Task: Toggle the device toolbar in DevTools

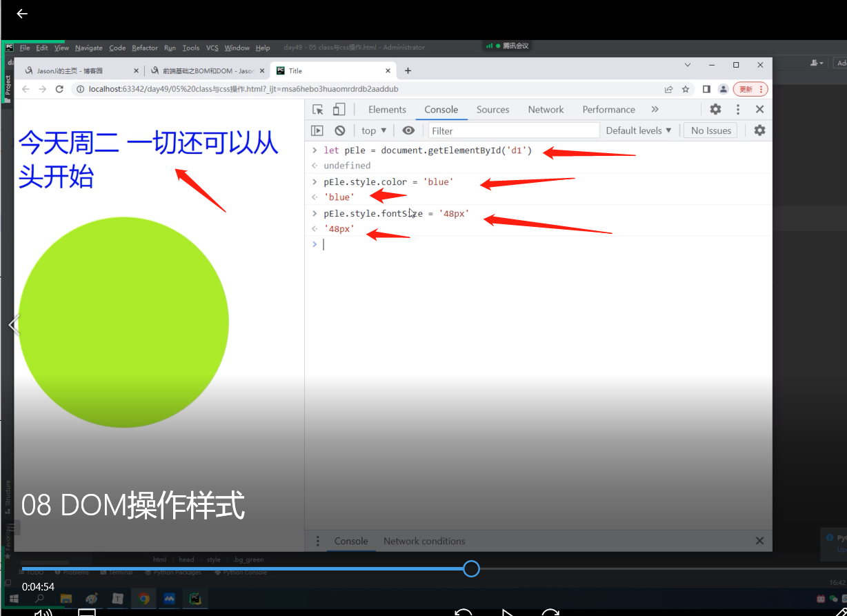Action: pyautogui.click(x=339, y=110)
